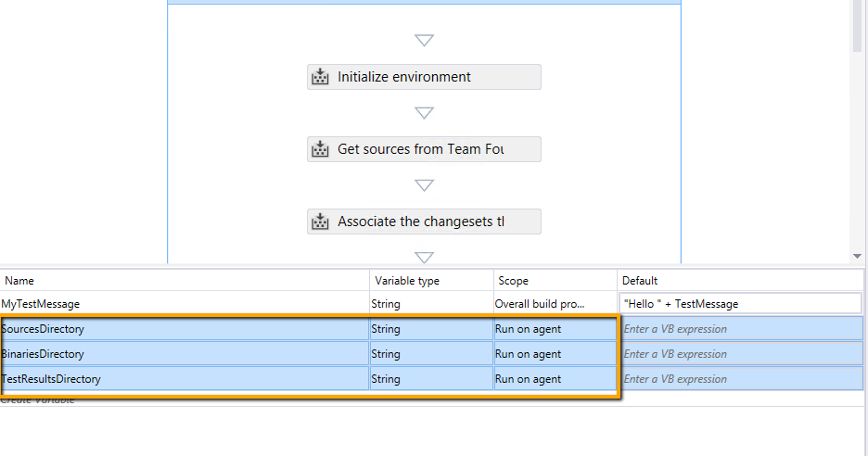This screenshot has height=456, width=868.
Task: Select the Get sources from Team Foundation activity
Action: [x=424, y=149]
